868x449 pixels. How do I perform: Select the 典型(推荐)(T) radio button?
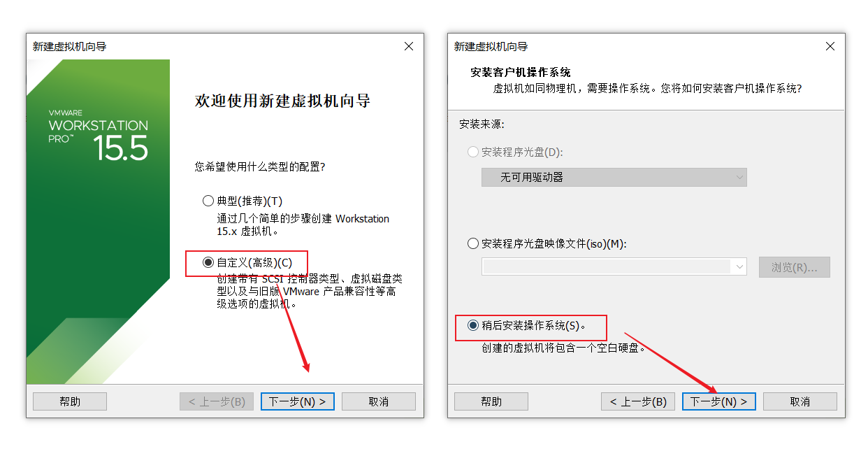208,200
